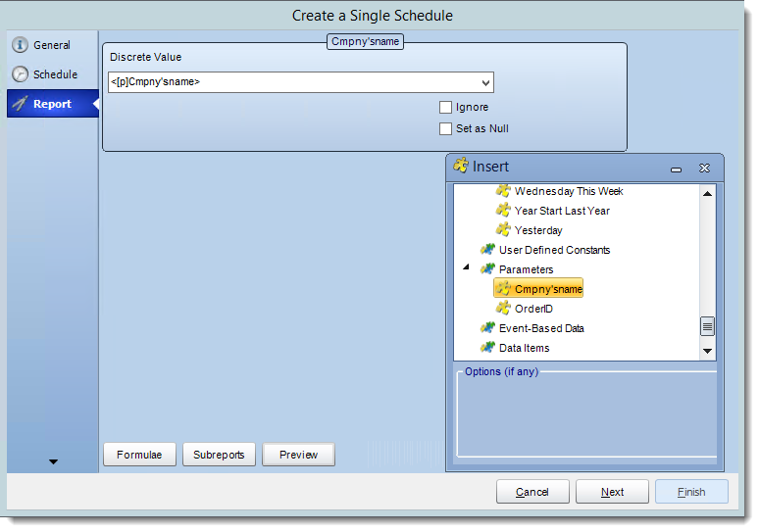
Task: Minimize the Insert panel
Action: click(x=677, y=169)
